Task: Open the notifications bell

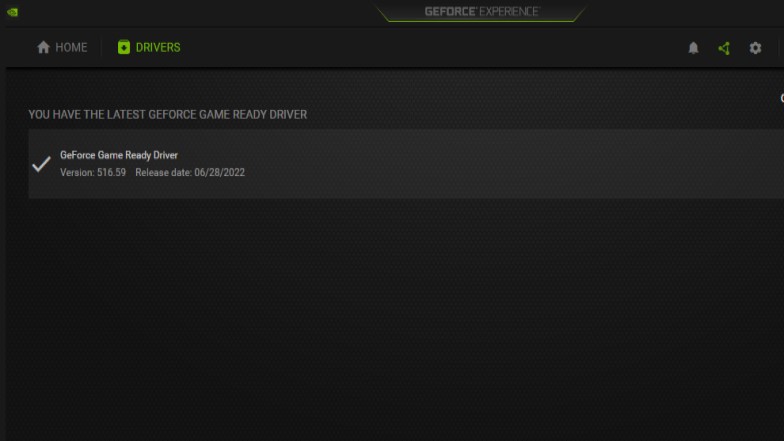Action: (x=693, y=48)
